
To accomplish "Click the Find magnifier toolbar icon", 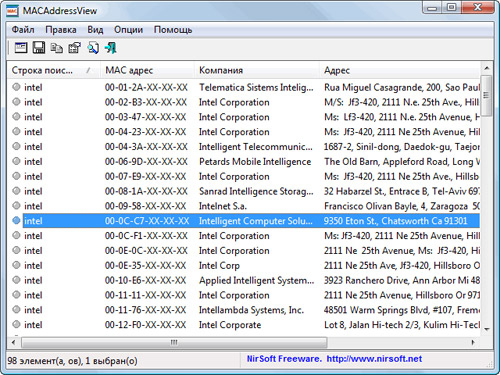I will [93, 48].
